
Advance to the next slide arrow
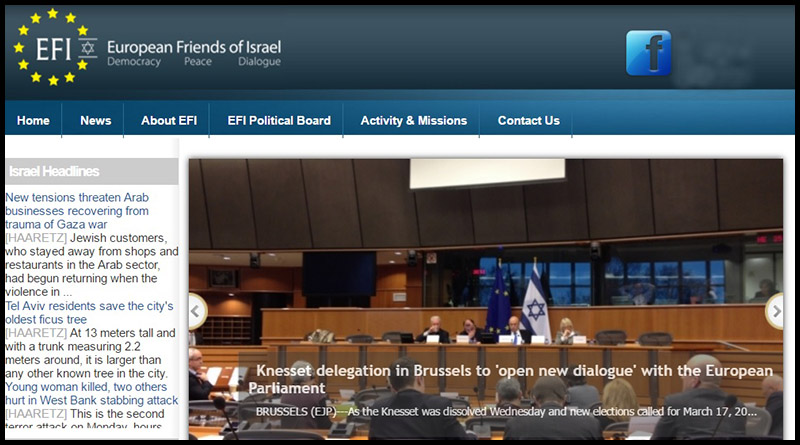pos(774,311)
